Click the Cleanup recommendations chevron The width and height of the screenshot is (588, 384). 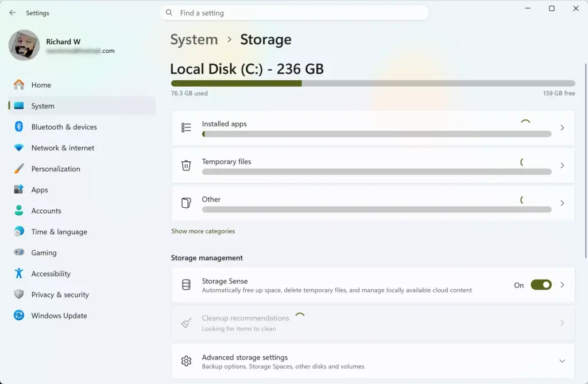[x=562, y=323]
